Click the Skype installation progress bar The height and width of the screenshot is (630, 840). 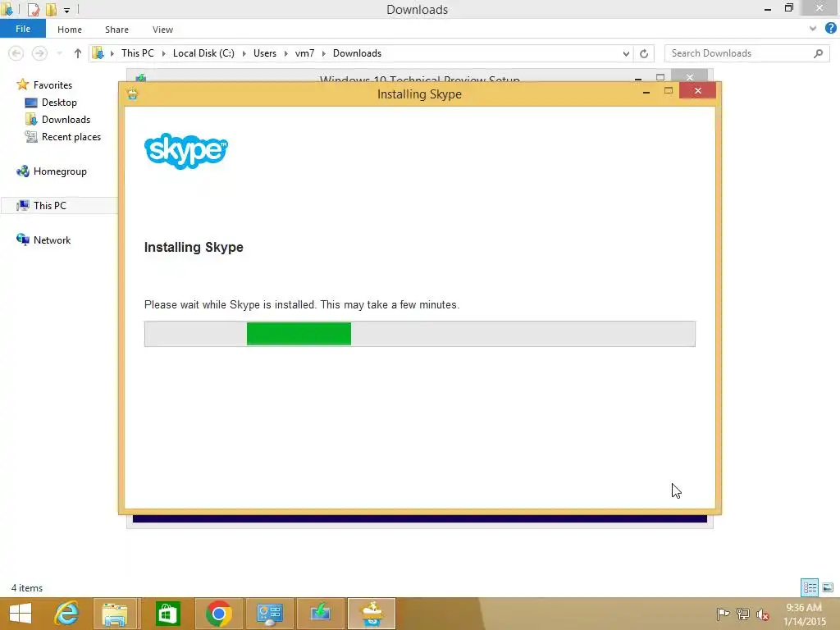(x=419, y=334)
